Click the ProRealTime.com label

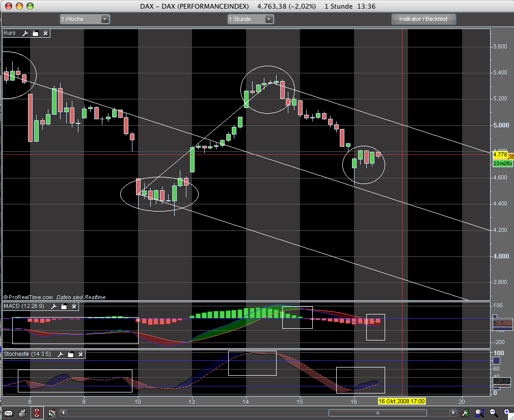[28, 297]
